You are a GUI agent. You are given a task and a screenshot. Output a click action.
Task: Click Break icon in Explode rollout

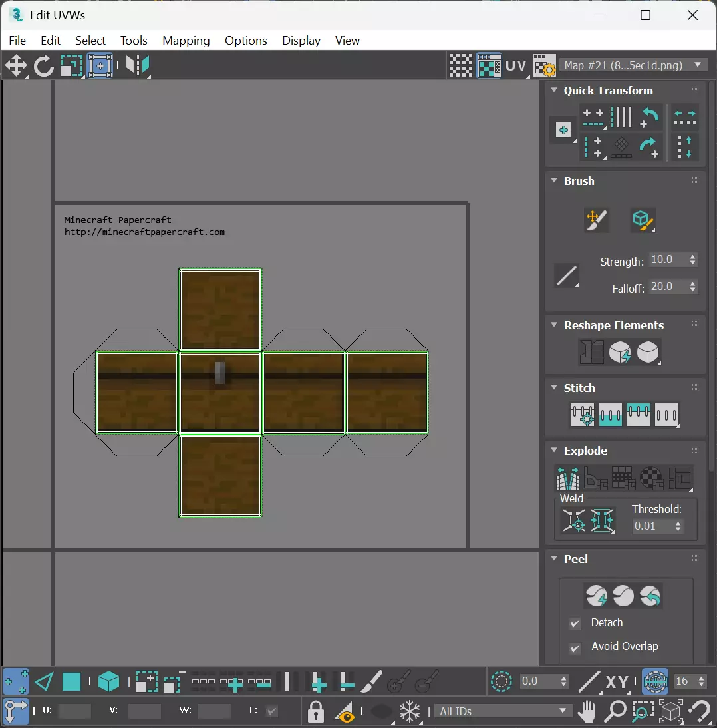tap(568, 478)
